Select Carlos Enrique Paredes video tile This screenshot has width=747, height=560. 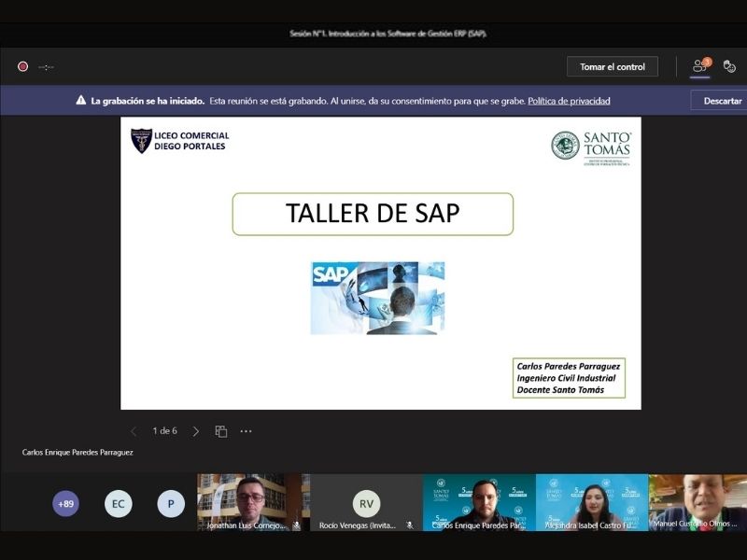point(479,502)
